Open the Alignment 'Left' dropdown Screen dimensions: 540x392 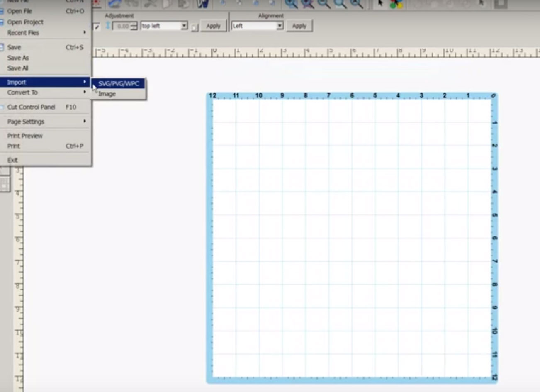click(x=280, y=26)
